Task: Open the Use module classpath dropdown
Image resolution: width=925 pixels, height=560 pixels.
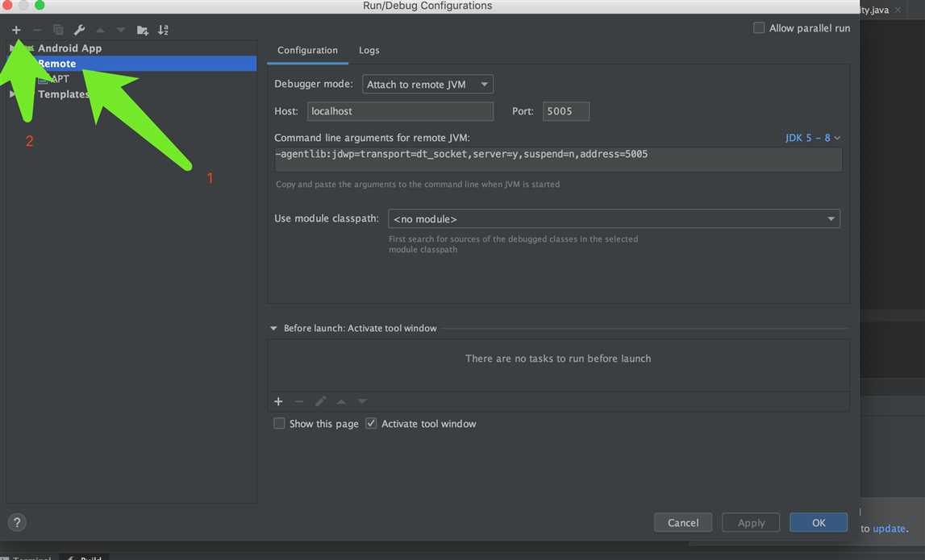Action: pyautogui.click(x=614, y=218)
